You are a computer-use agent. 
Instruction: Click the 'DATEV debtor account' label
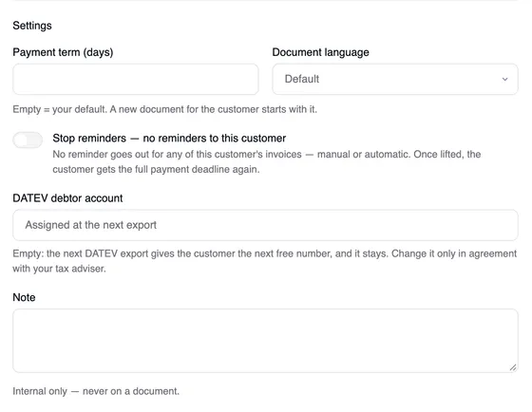[x=67, y=198]
